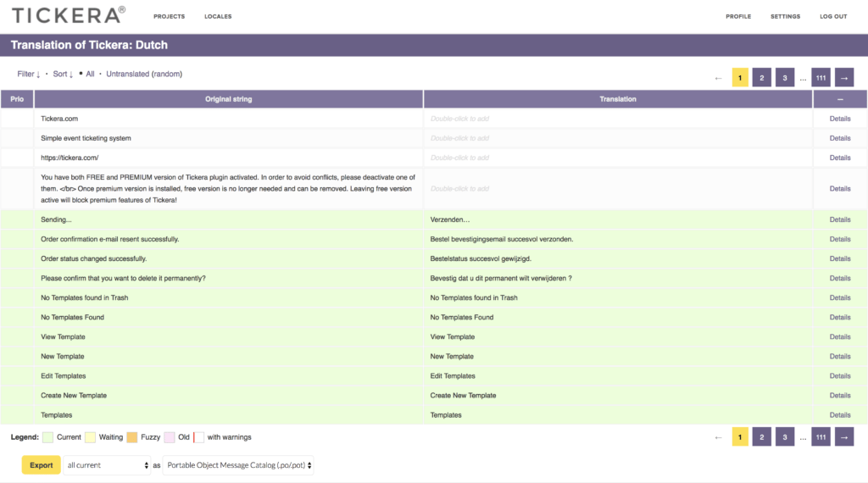Jump to page 111 in top pagination
Viewport: 868px width, 483px height.
click(x=821, y=78)
